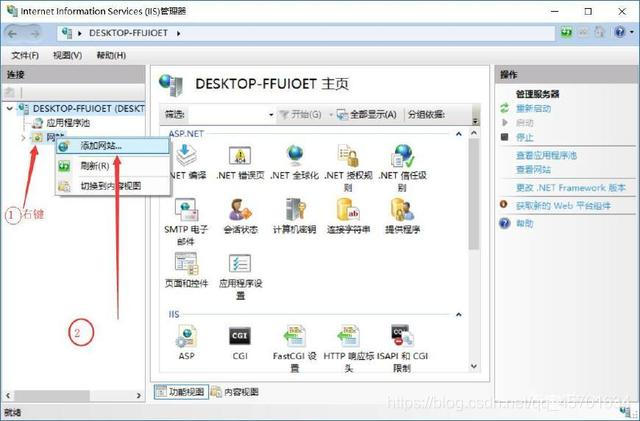Image resolution: width=640 pixels, height=421 pixels.
Task: Click the connections pane toolbar icon
Action: pyautogui.click(x=10, y=92)
